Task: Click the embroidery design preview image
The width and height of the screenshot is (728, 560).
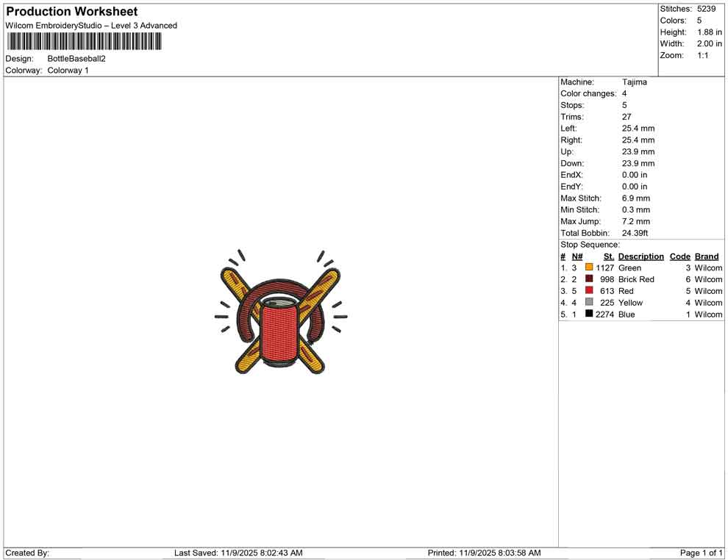Action: [x=281, y=312]
